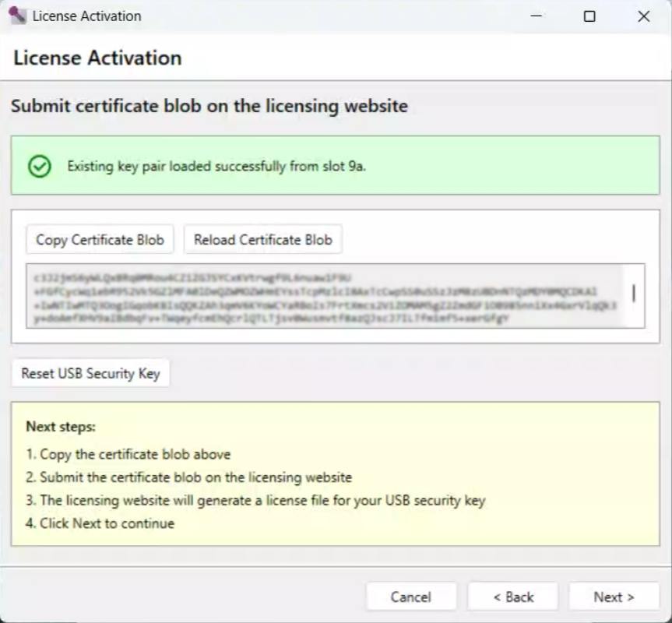Click the Copy Certificate Blob button
672x623 pixels.
[100, 240]
